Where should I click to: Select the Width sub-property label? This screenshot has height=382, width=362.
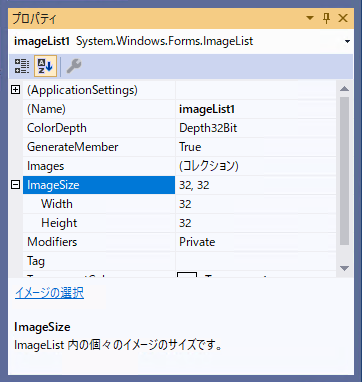(x=57, y=204)
